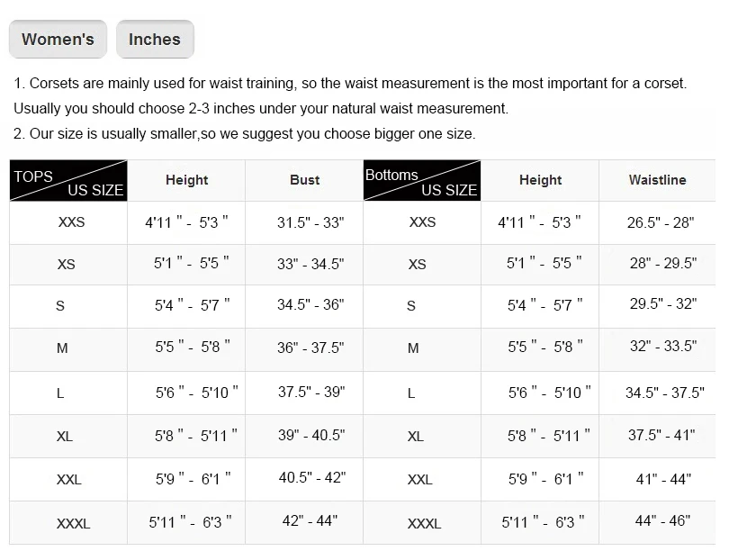Viewport: 729px width, 560px height.
Task: Select the Bust column header
Action: click(305, 180)
